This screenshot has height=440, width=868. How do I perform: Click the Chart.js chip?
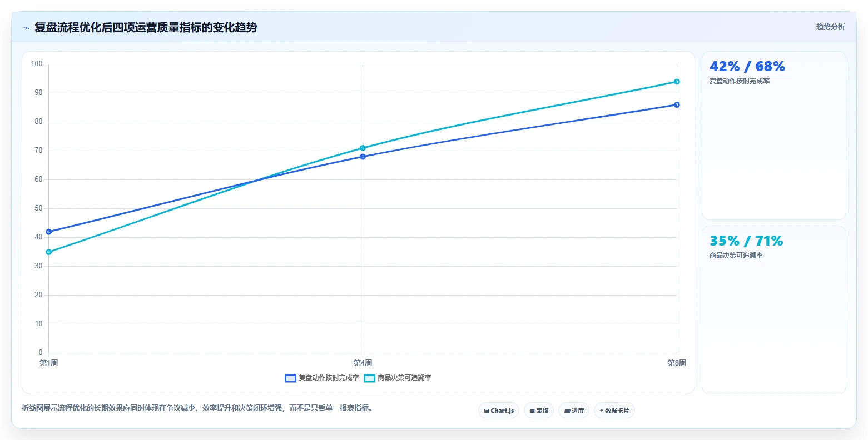tap(499, 411)
